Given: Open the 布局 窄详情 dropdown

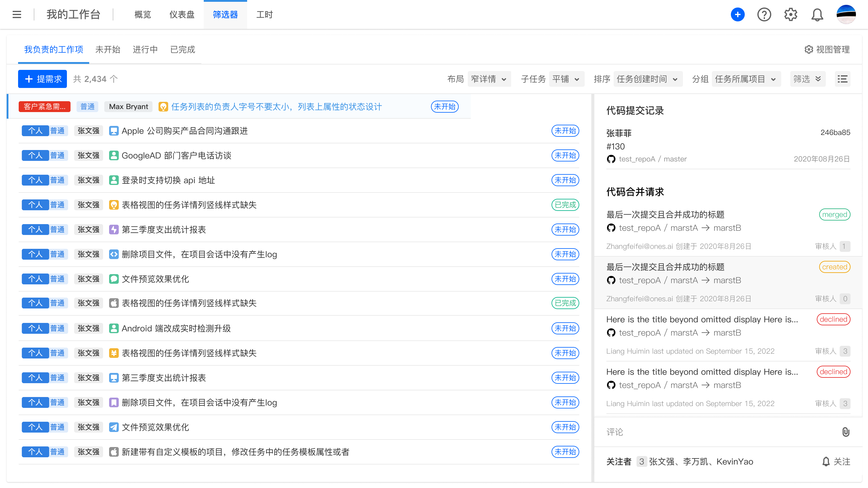Looking at the screenshot, I should point(489,79).
